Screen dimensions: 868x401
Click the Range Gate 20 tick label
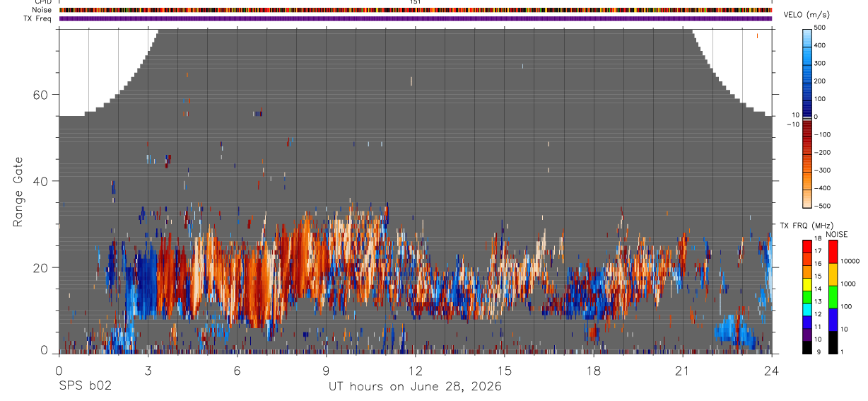[42, 268]
